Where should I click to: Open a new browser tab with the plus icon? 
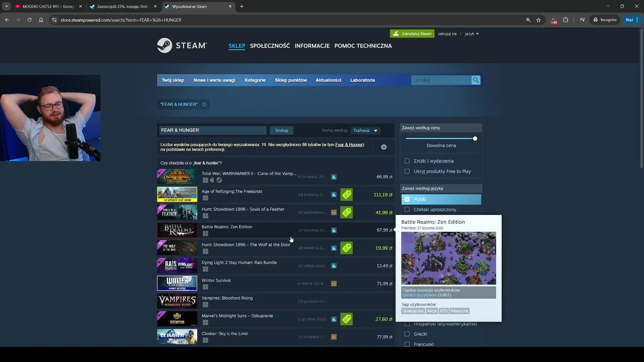pos(242,7)
